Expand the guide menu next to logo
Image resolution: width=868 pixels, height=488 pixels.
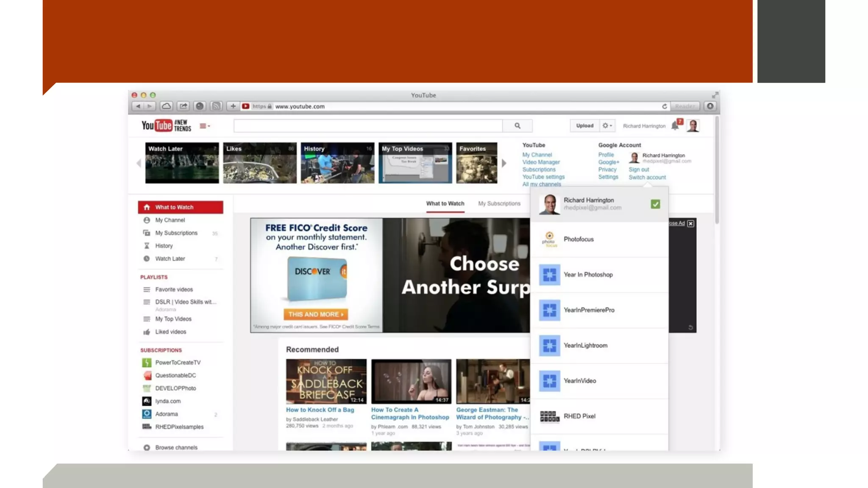(204, 126)
